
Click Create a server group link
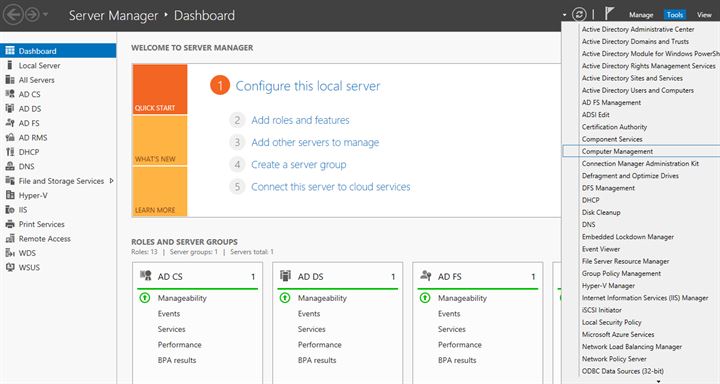point(298,164)
